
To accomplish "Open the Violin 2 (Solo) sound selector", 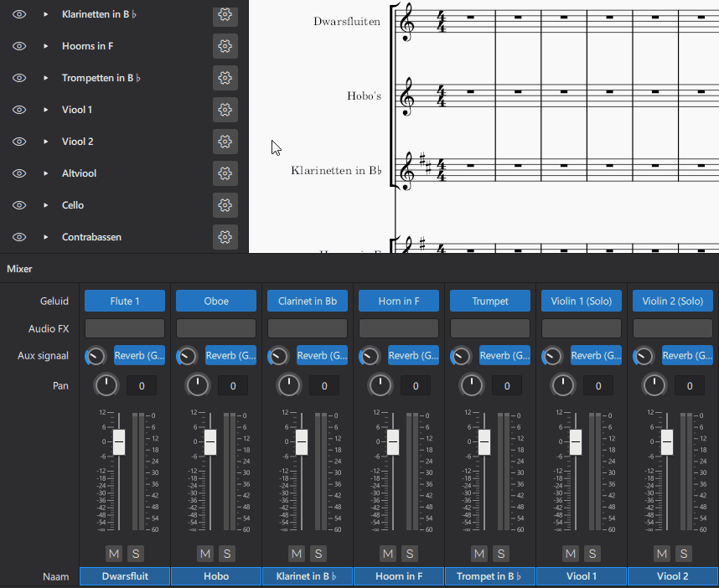I will click(672, 301).
